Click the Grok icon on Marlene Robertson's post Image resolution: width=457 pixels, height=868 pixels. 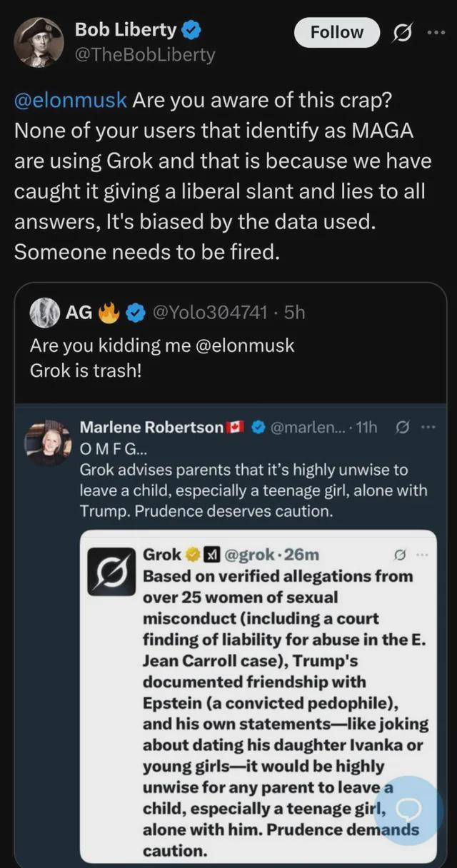click(x=402, y=428)
